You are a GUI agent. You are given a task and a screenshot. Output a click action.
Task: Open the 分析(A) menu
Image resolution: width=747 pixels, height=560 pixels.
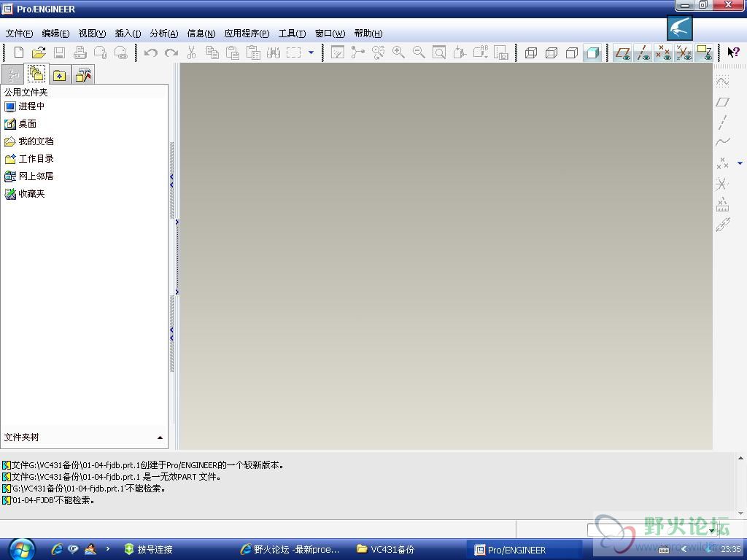164,34
